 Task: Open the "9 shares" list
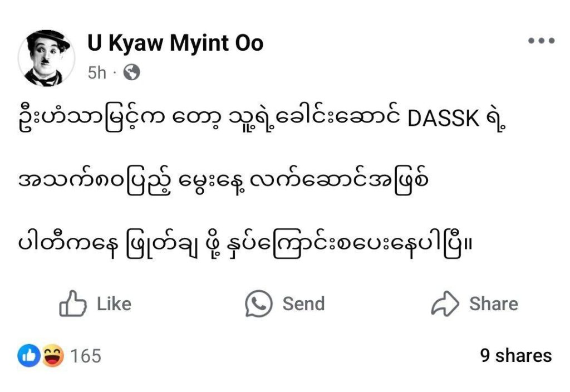516,356
